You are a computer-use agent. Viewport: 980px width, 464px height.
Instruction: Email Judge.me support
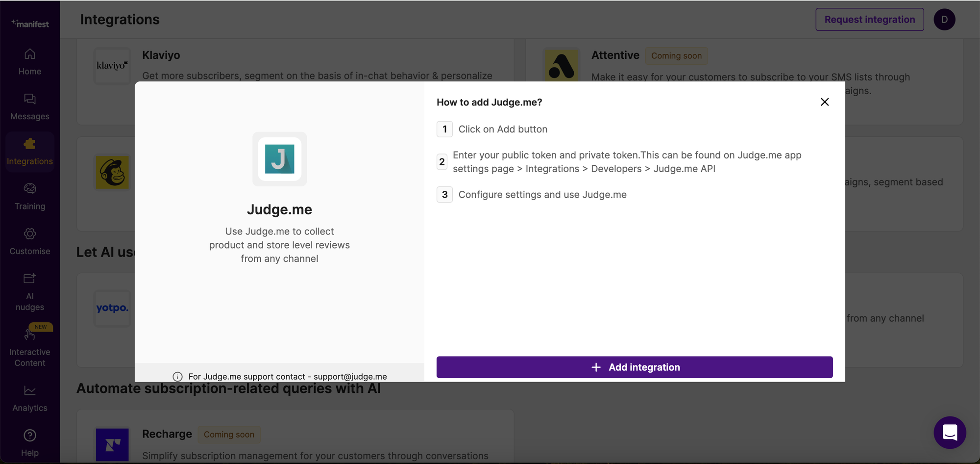click(349, 376)
